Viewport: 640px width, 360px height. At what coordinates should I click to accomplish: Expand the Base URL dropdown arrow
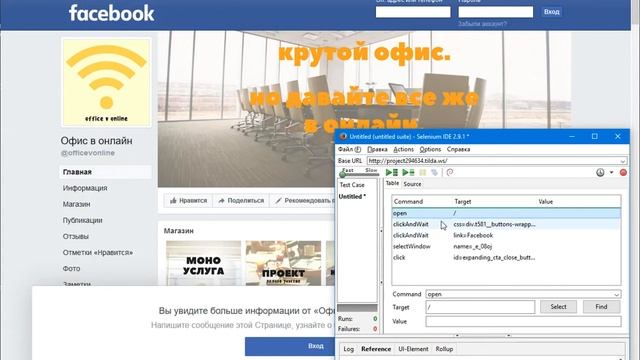(x=623, y=161)
